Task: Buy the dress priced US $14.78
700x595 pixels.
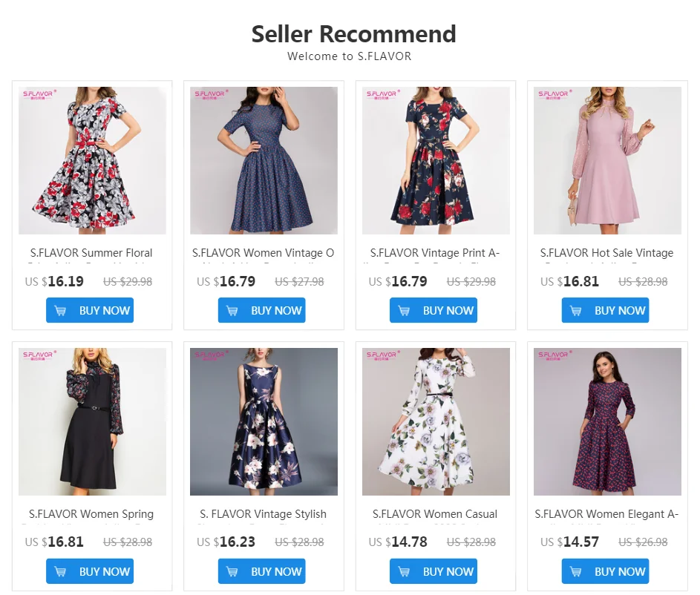Action: coord(434,571)
